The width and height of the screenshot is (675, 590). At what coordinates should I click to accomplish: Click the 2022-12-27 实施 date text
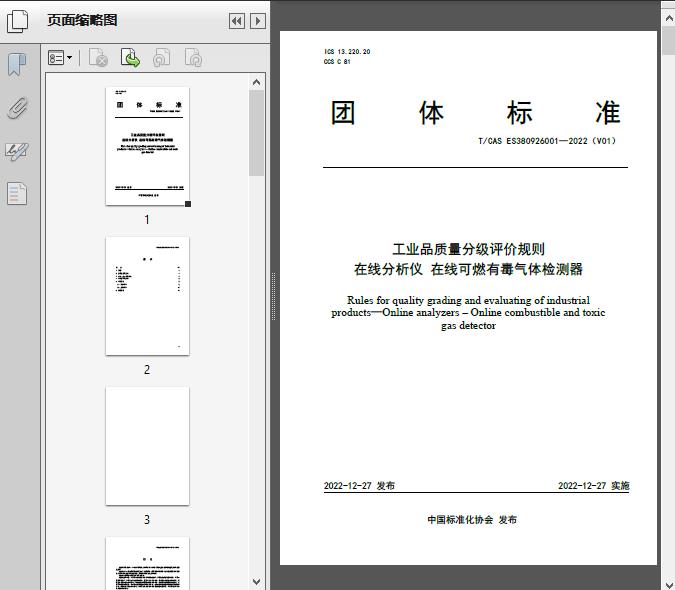coord(594,486)
